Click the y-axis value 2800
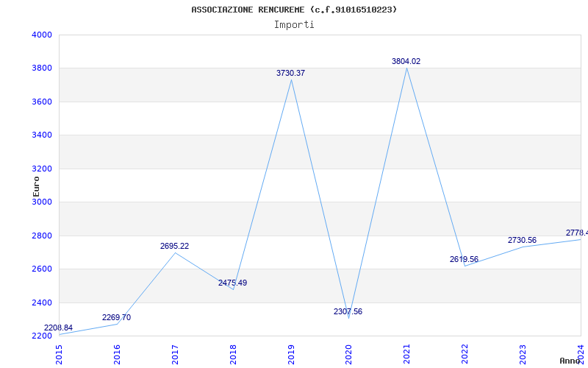 point(42,236)
